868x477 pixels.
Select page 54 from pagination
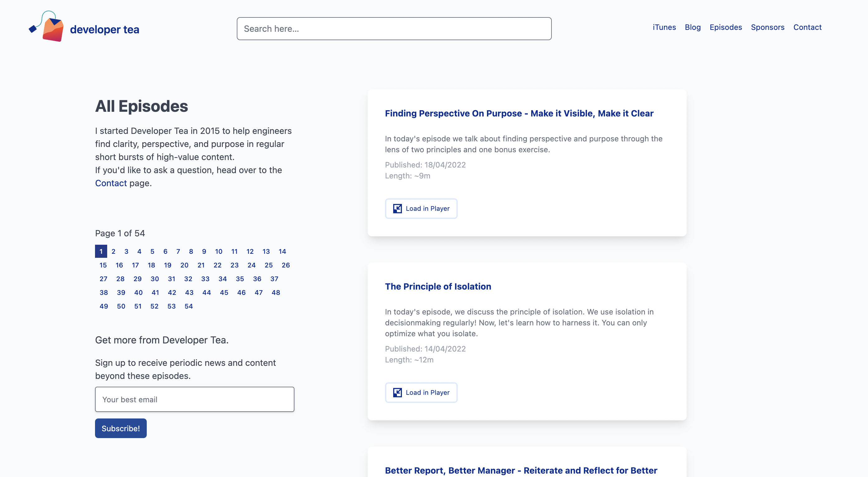coord(188,306)
